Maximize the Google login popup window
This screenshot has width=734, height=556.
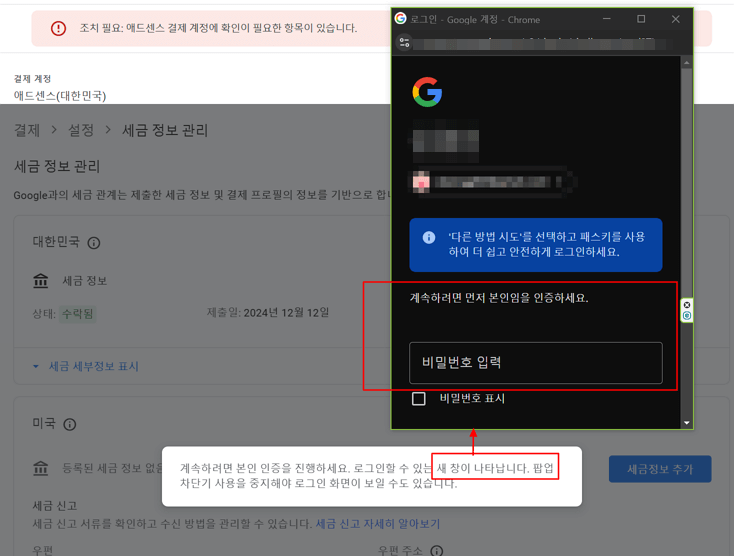tap(641, 19)
